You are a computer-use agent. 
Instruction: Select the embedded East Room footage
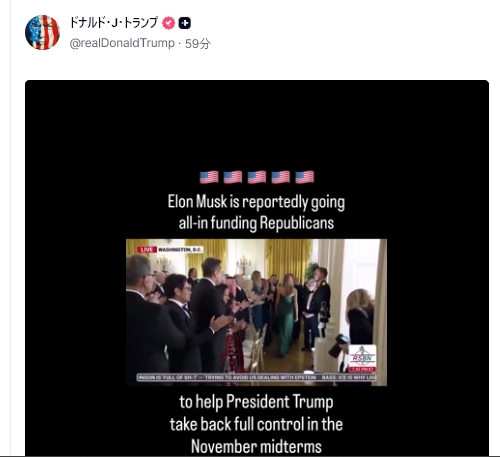pos(256,312)
